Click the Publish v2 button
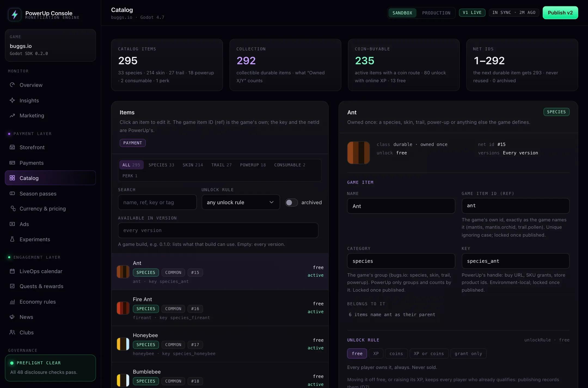This screenshot has height=388, width=588. pyautogui.click(x=560, y=13)
